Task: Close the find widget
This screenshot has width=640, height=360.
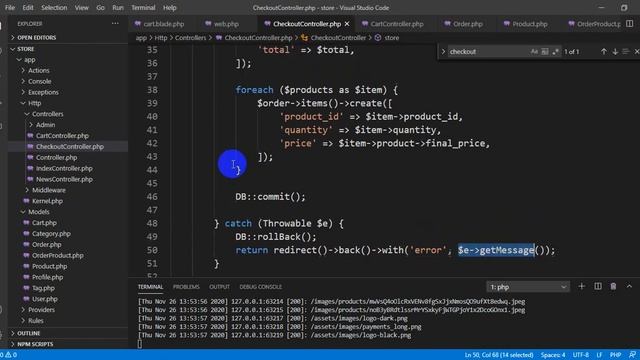Action: pyautogui.click(x=636, y=51)
